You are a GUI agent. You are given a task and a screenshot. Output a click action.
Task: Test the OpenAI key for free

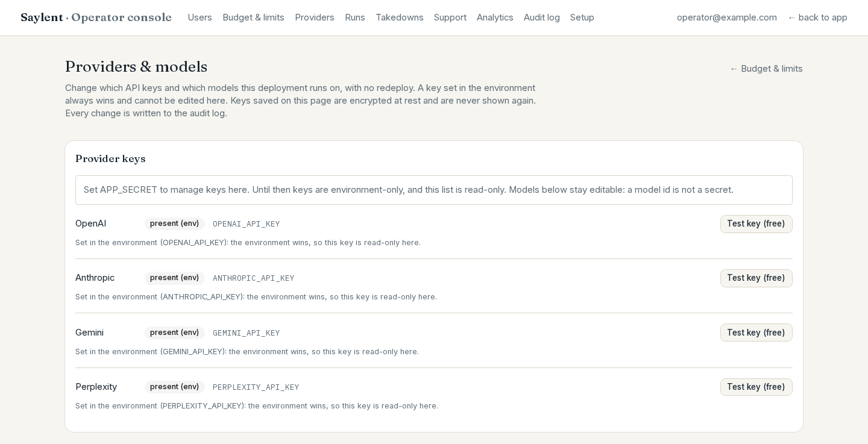pos(756,224)
